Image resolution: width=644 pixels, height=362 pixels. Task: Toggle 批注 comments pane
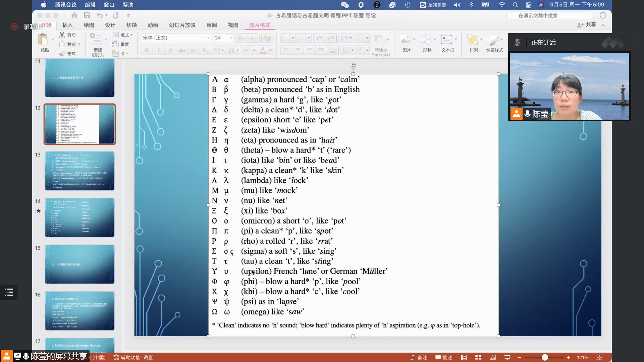click(443, 358)
